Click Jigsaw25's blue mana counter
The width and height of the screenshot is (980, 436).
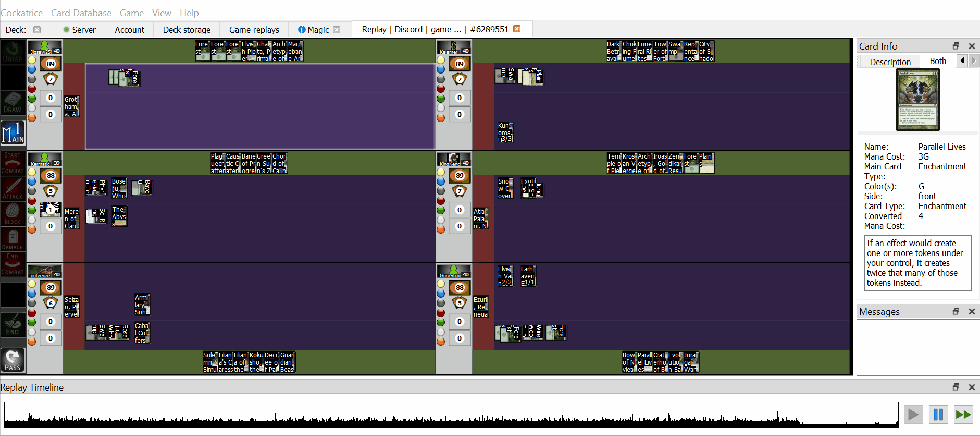(32, 69)
